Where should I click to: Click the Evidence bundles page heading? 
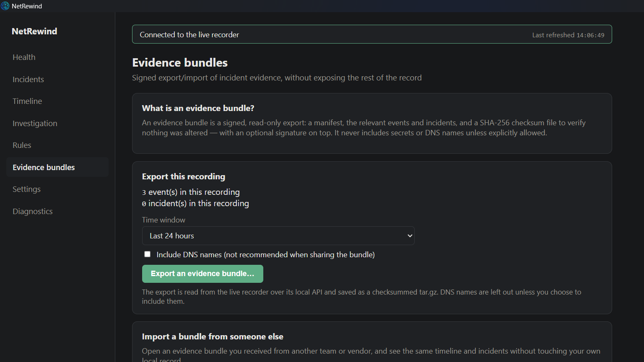pyautogui.click(x=180, y=63)
